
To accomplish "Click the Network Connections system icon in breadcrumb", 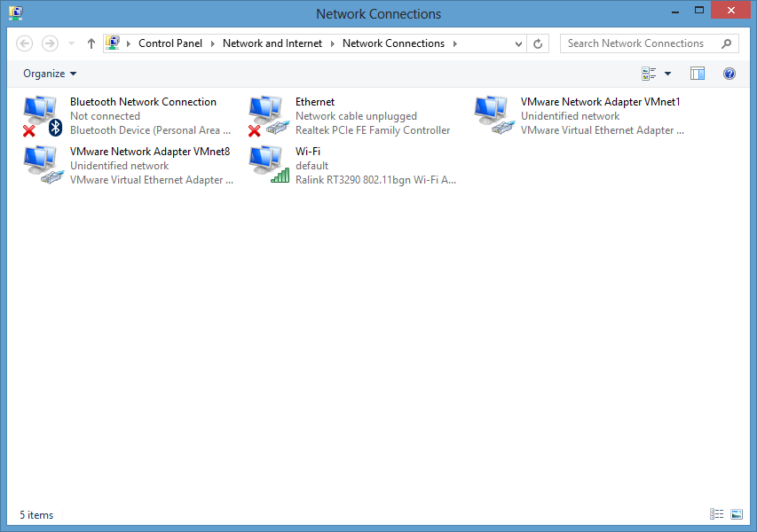I will [x=114, y=43].
